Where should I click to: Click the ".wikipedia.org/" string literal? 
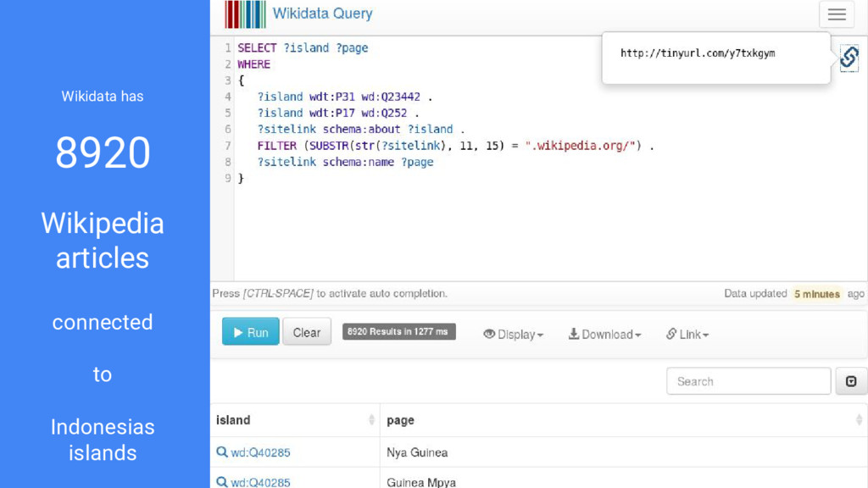[x=580, y=146]
